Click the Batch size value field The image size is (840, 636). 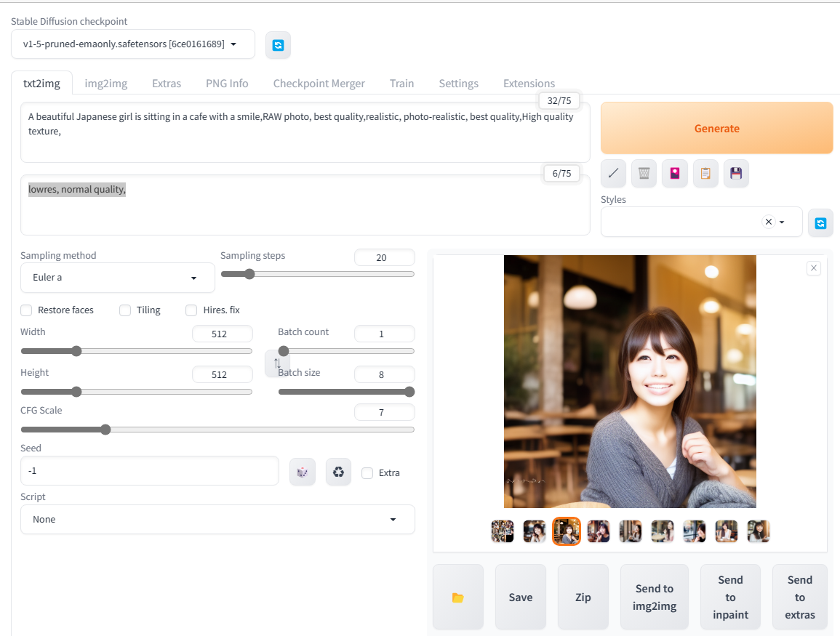384,375
